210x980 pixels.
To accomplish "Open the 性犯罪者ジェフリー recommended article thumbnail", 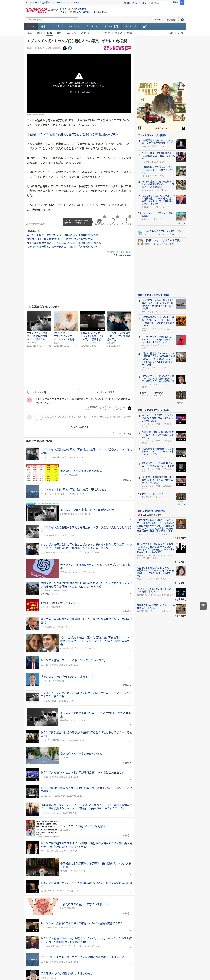I will 66,321.
